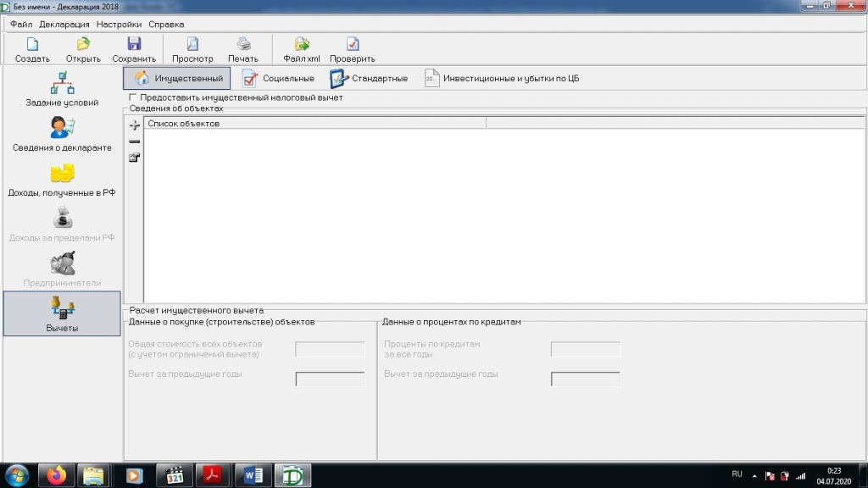868x488 pixels.
Task: Open the Файл menu
Action: tap(21, 25)
